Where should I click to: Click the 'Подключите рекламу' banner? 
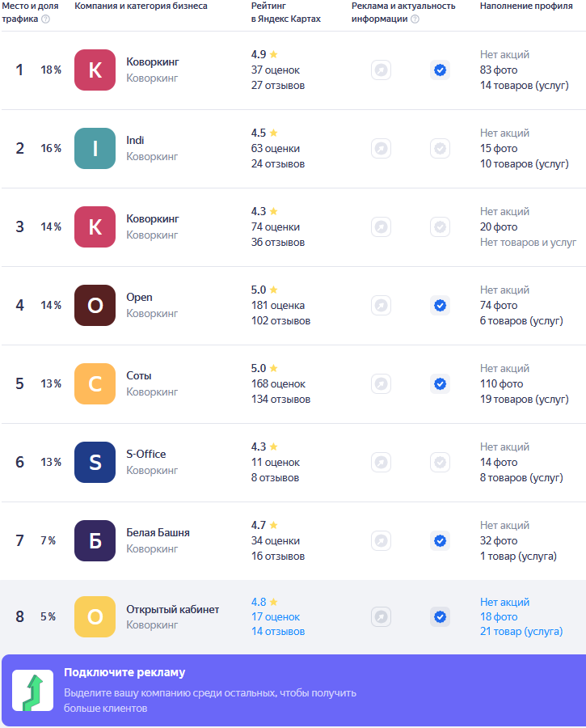pos(293,691)
